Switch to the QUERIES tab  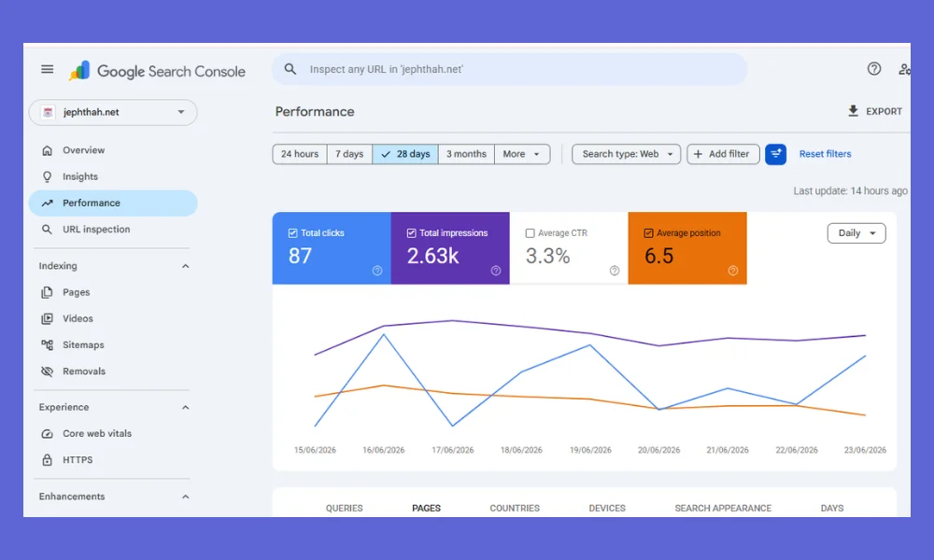tap(345, 509)
